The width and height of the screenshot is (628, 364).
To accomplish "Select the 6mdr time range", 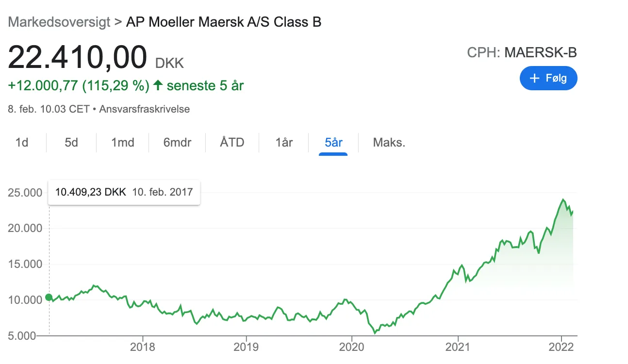I will tap(177, 143).
